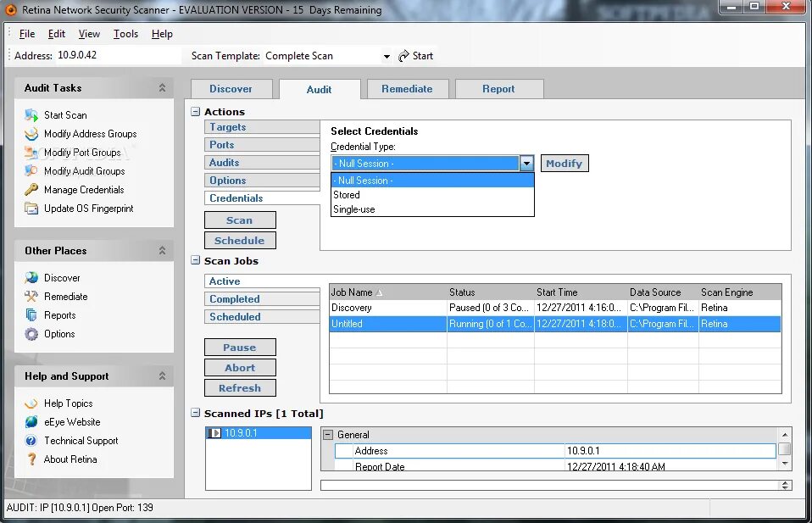Viewport: 812px width, 523px height.
Task: Click the properties scrollbar up arrow
Action: 785,435
